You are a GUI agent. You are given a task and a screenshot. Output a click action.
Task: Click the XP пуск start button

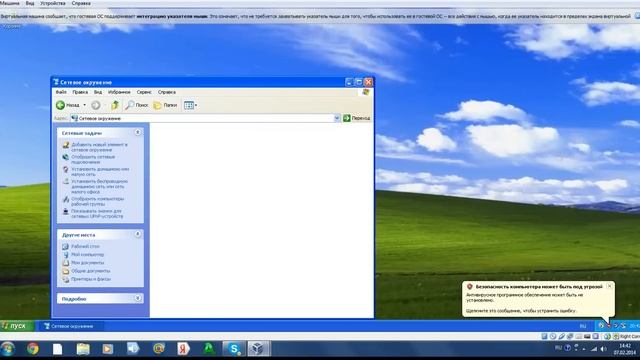tap(16, 326)
